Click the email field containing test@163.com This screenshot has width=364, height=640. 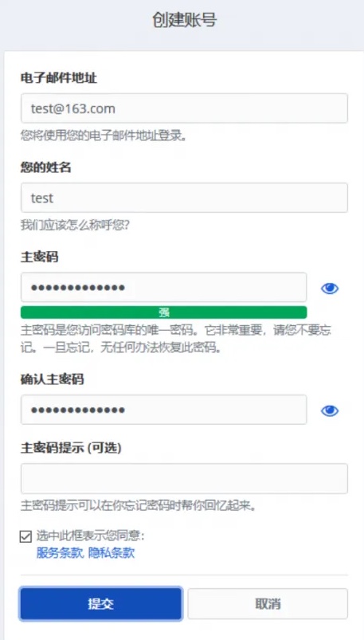click(x=184, y=108)
